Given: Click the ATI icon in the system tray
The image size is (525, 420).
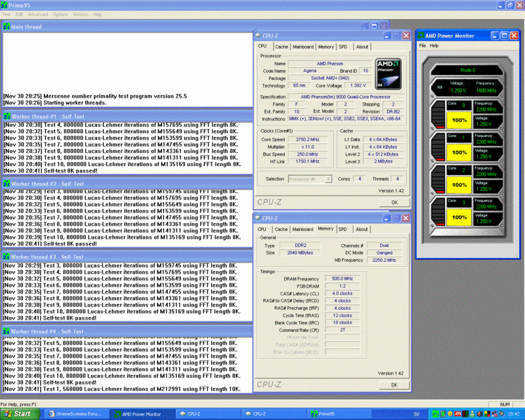Looking at the screenshot, I should tap(457, 414).
